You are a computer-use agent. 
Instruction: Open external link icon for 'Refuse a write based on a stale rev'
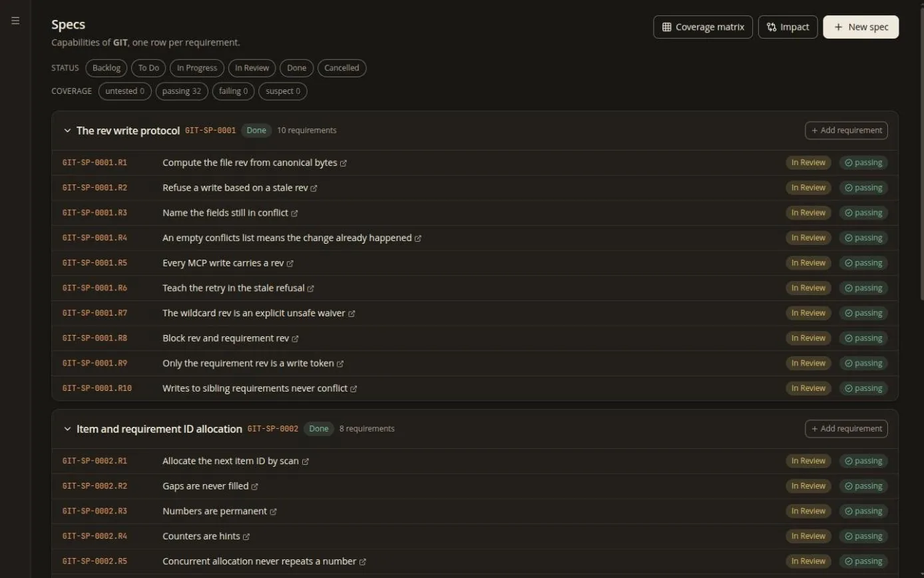pos(314,188)
